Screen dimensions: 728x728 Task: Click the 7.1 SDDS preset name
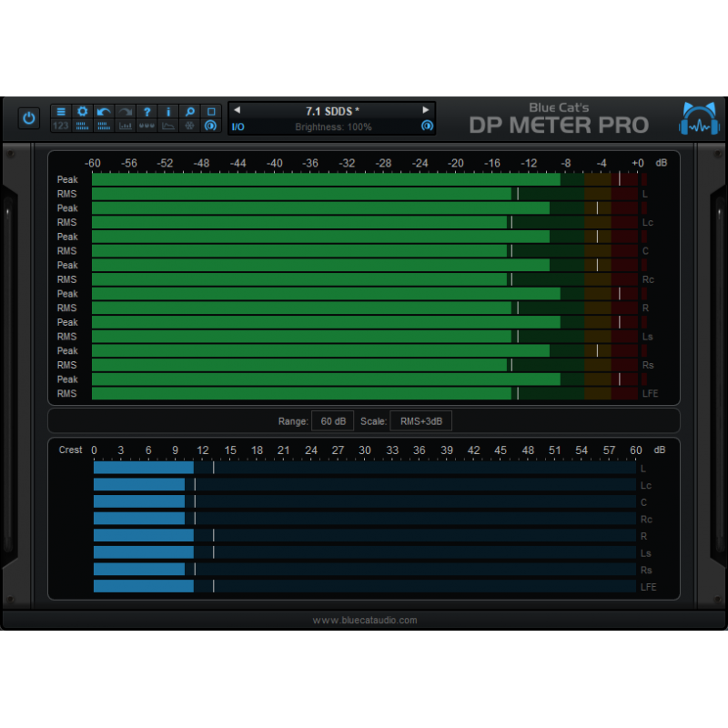click(x=331, y=110)
